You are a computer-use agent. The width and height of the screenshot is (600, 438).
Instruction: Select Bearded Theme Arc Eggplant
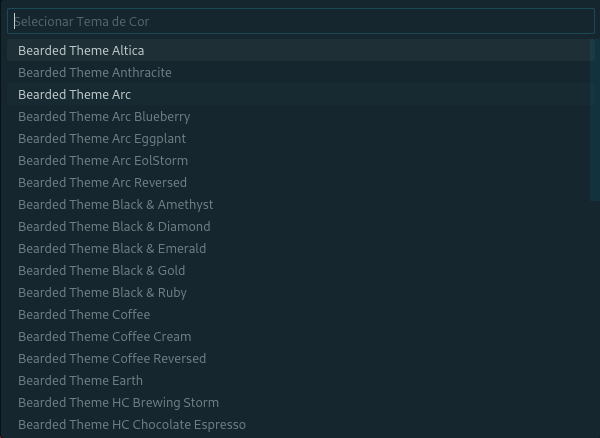click(102, 138)
